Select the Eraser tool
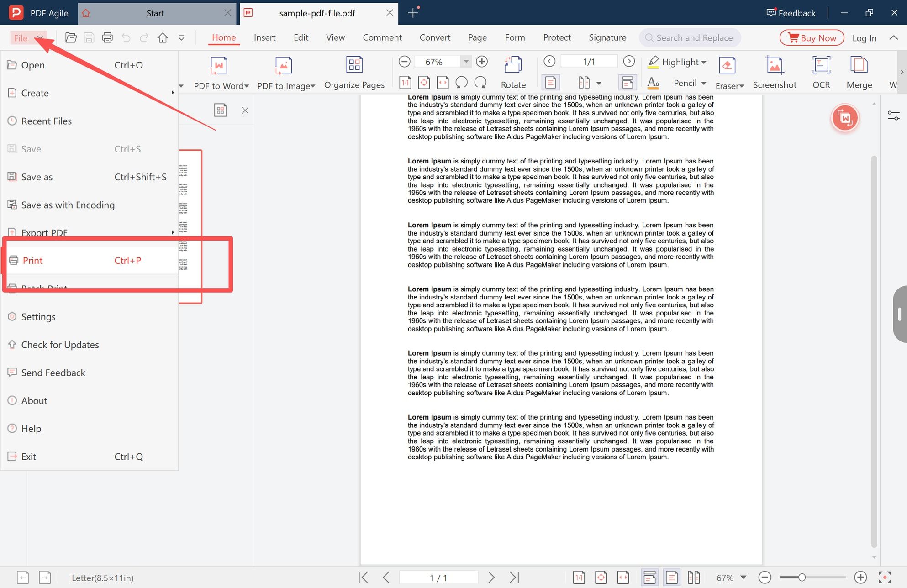 click(729, 73)
